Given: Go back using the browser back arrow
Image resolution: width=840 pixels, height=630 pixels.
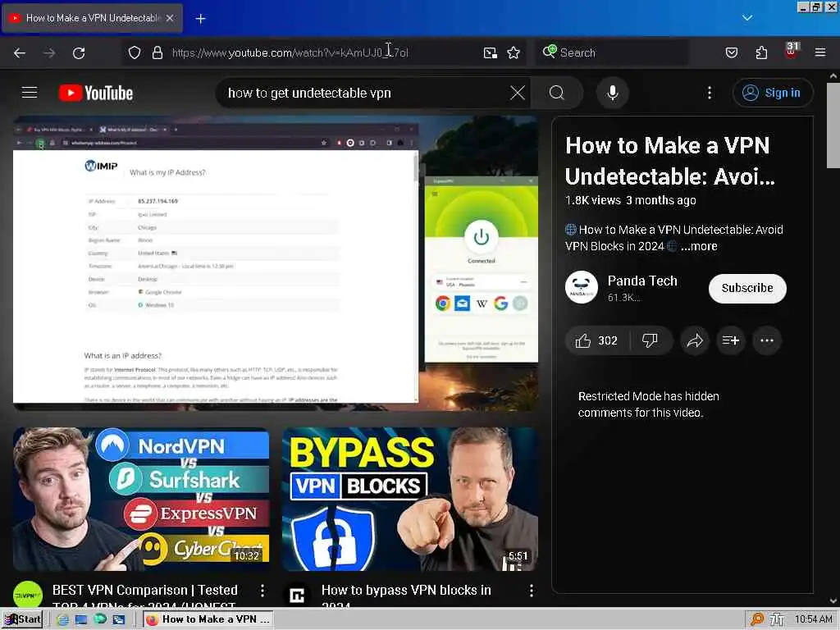Looking at the screenshot, I should point(20,52).
